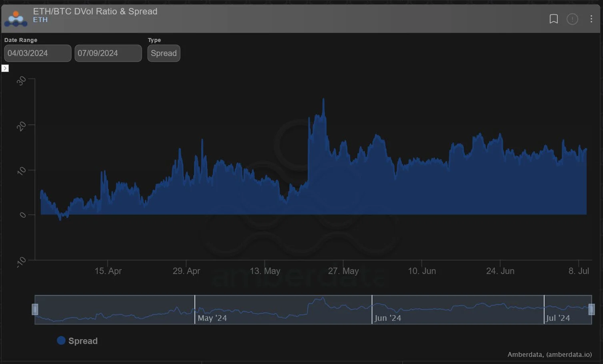The image size is (603, 364).
Task: Click the ETH subtitle under the title
Action: [x=40, y=20]
